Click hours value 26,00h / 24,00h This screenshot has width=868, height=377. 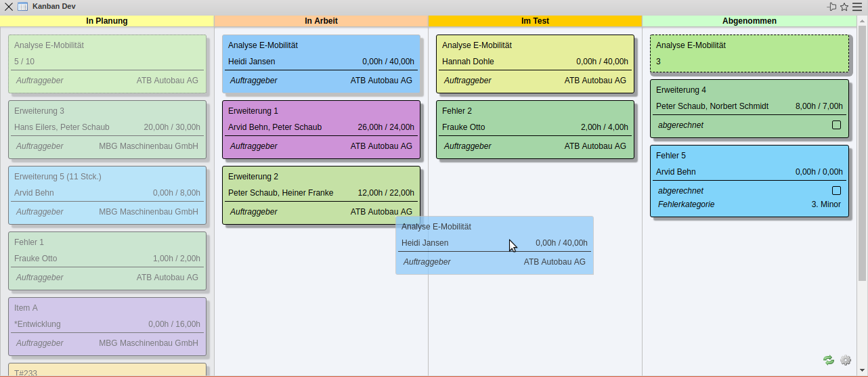tap(386, 127)
